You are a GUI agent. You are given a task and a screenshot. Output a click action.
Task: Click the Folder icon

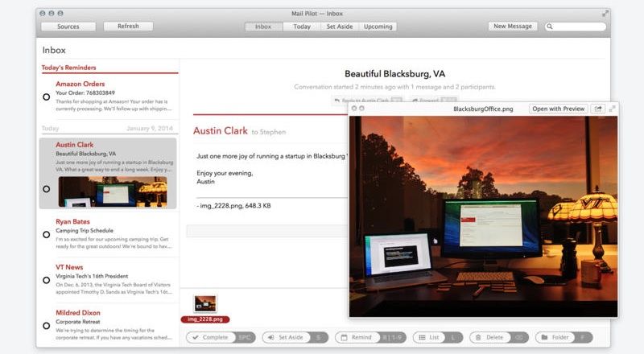[544, 337]
